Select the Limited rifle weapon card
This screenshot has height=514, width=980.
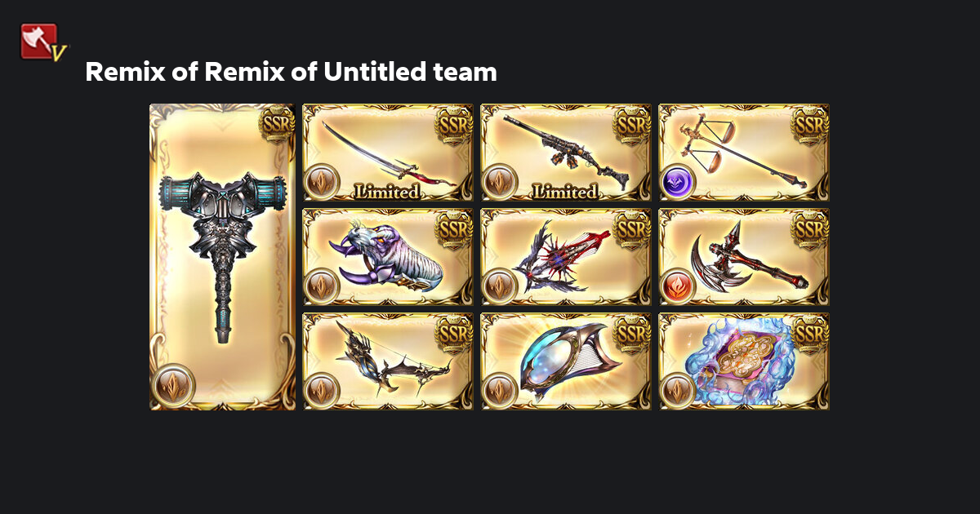coord(565,153)
